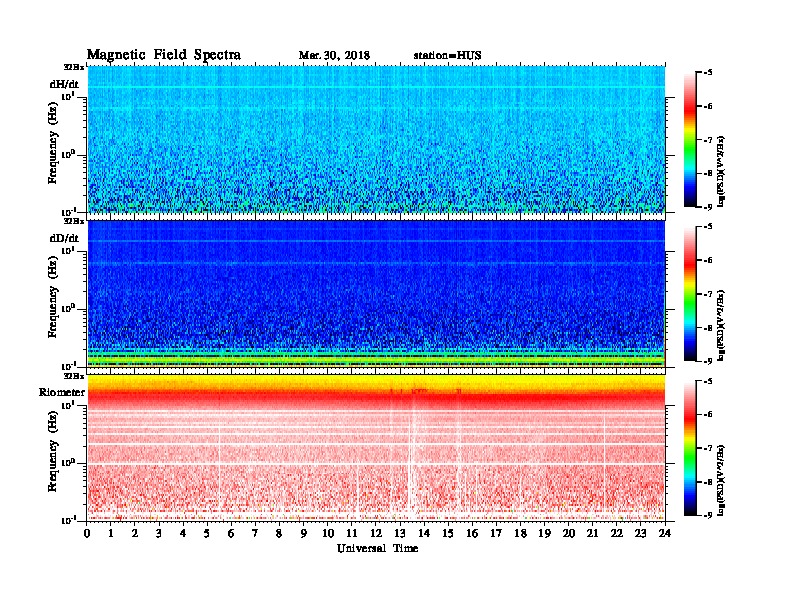The width and height of the screenshot is (792, 612).
Task: Click hour tick label "14" on time axis
Action: (424, 533)
